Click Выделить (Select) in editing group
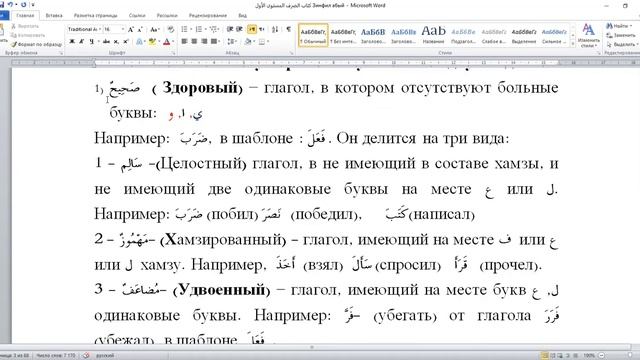 [622, 44]
